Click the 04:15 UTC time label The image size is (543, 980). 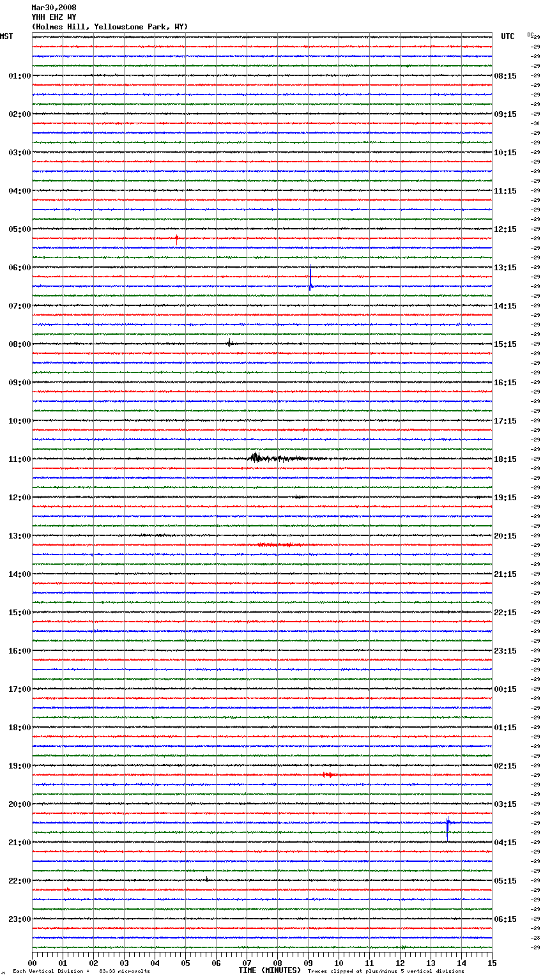pos(505,843)
